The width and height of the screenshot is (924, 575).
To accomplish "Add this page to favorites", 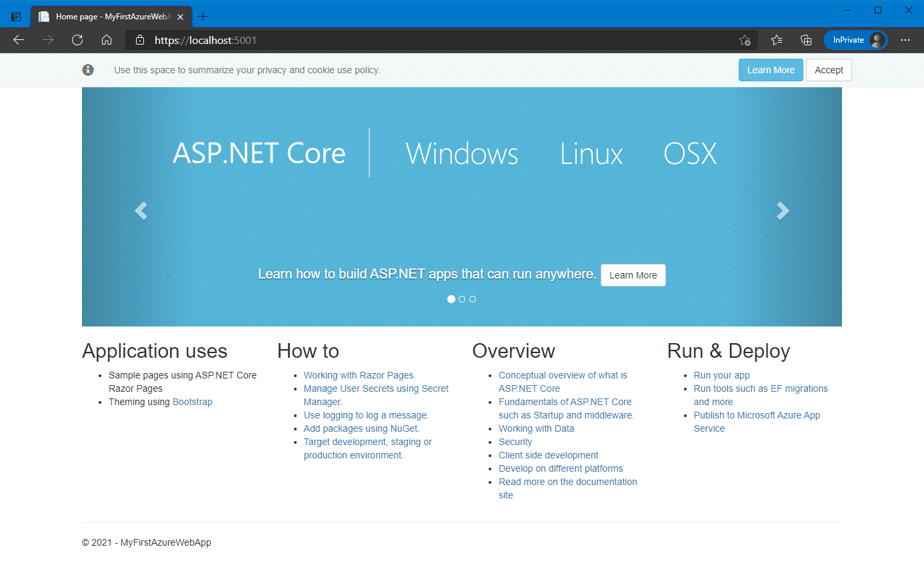I will click(745, 40).
